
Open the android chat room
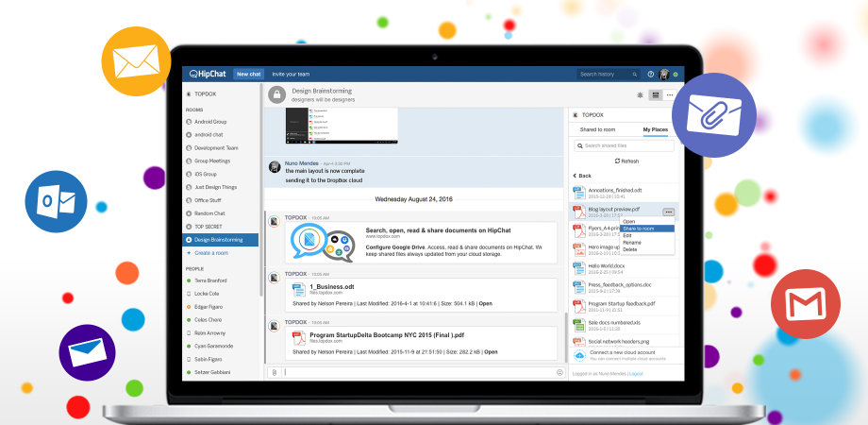(x=209, y=135)
